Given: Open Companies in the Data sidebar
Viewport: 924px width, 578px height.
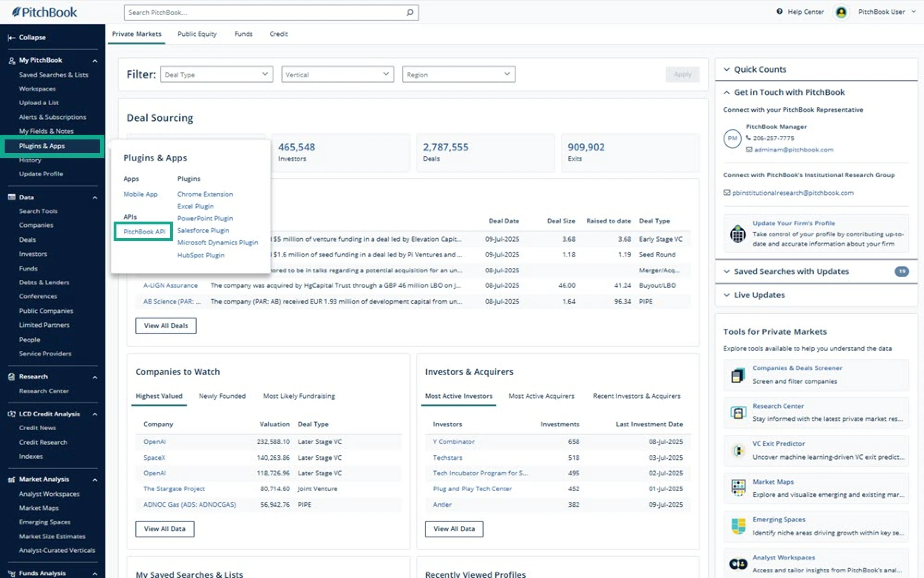Looking at the screenshot, I should [x=36, y=225].
